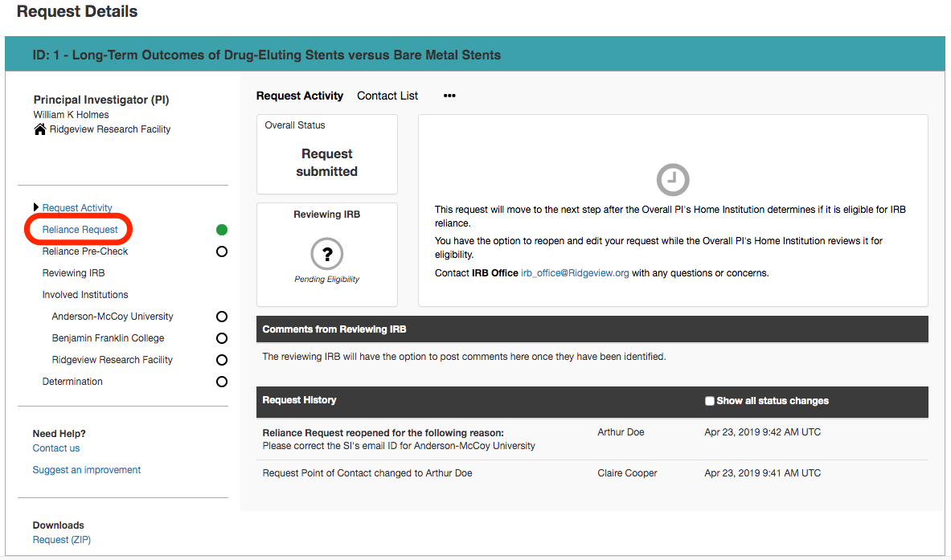The width and height of the screenshot is (951, 560).
Task: Click the clock icon in status panel
Action: pyautogui.click(x=673, y=179)
